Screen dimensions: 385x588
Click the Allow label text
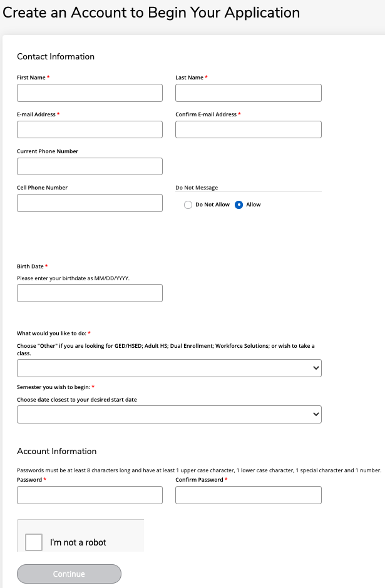pos(254,205)
